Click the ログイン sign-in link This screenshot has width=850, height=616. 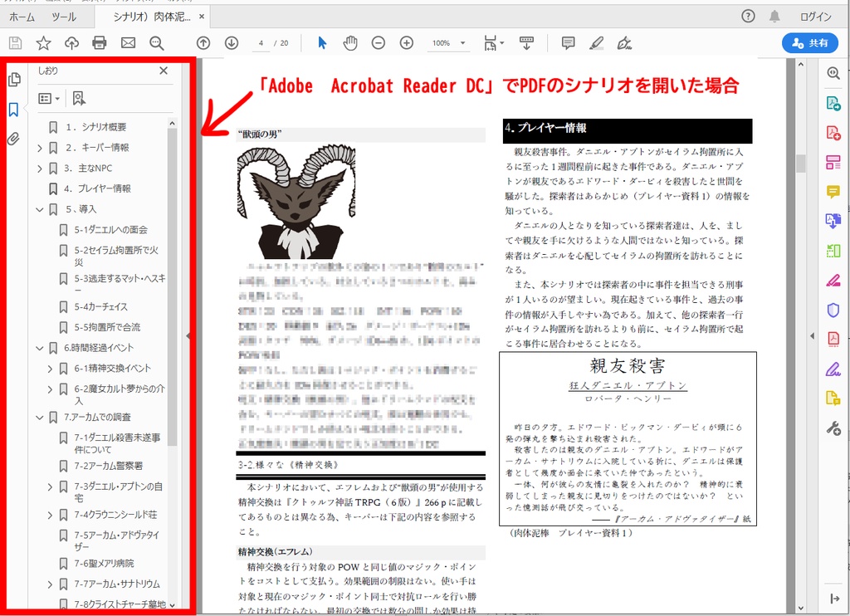(816, 17)
